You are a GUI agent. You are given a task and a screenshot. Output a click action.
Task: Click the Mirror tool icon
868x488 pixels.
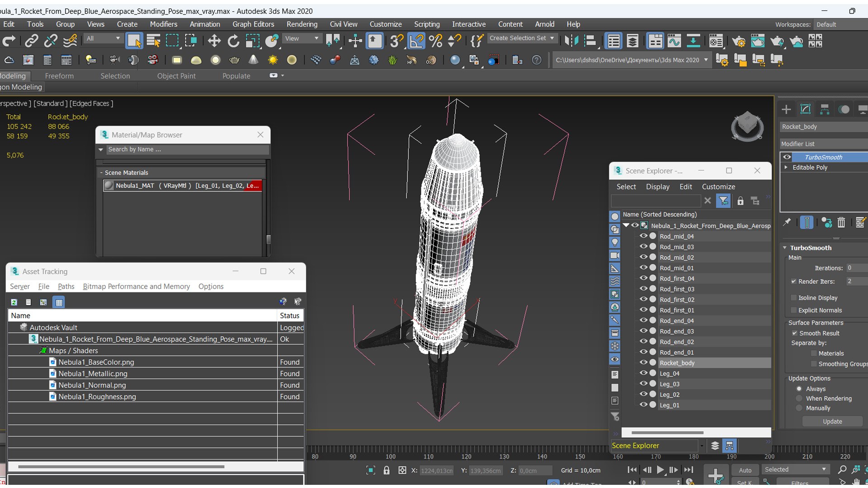point(571,41)
